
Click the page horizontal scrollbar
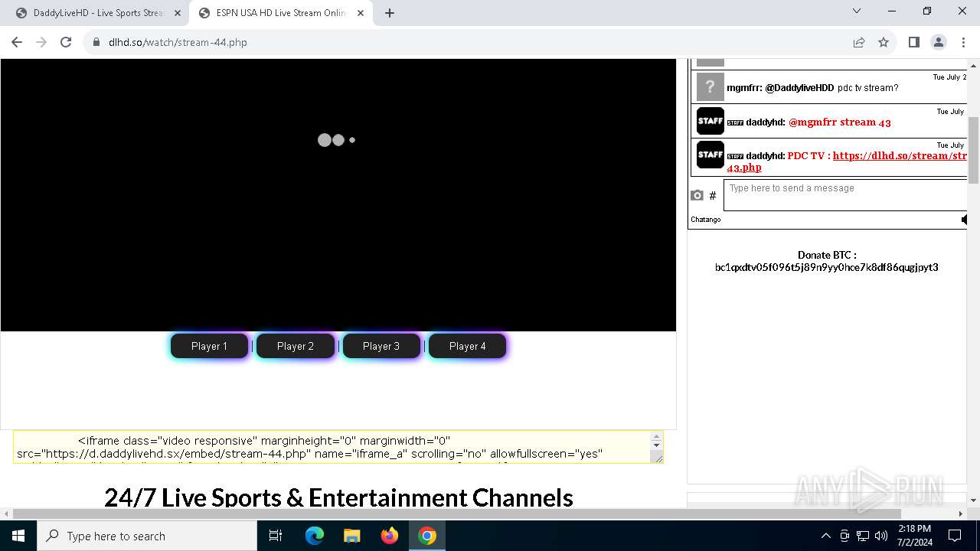click(456, 514)
